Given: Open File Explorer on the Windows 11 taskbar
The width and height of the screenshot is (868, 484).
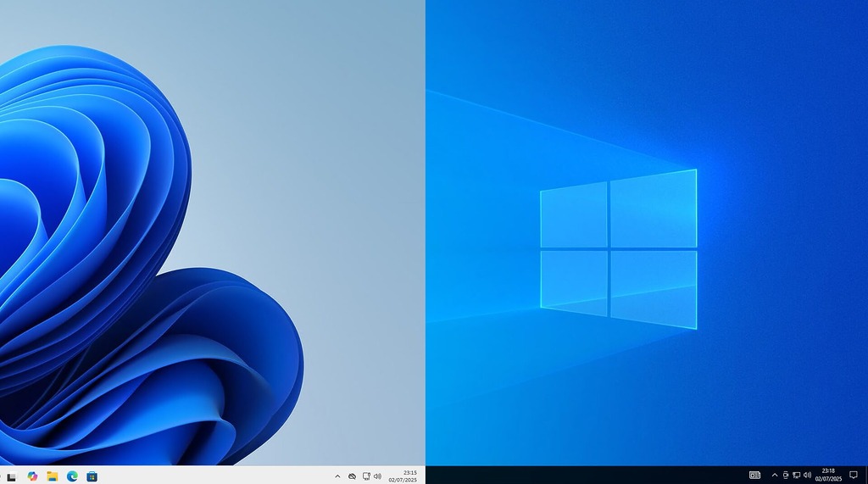Looking at the screenshot, I should [x=52, y=476].
